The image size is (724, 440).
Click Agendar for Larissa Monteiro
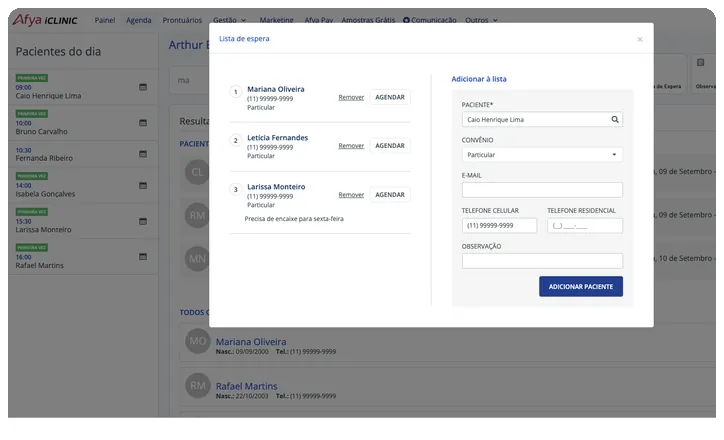(x=390, y=195)
